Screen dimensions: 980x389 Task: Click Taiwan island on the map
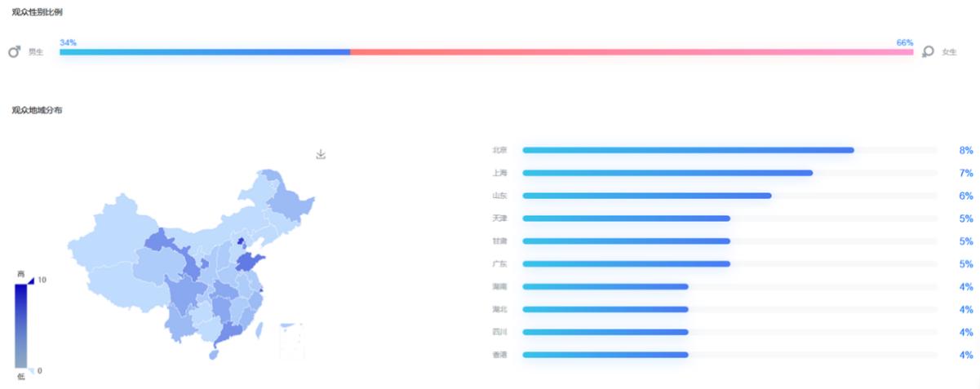click(x=259, y=330)
